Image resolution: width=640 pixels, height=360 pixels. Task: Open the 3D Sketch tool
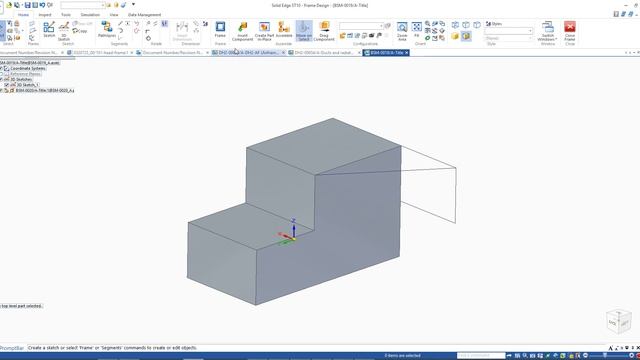coord(64,31)
